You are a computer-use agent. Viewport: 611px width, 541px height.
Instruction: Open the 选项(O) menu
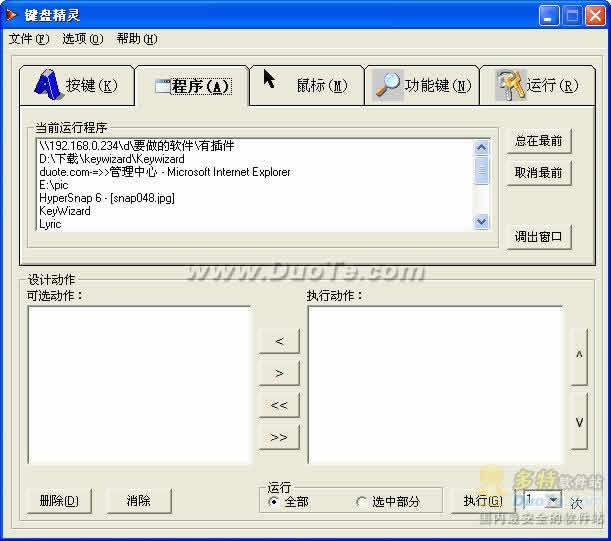coord(83,39)
